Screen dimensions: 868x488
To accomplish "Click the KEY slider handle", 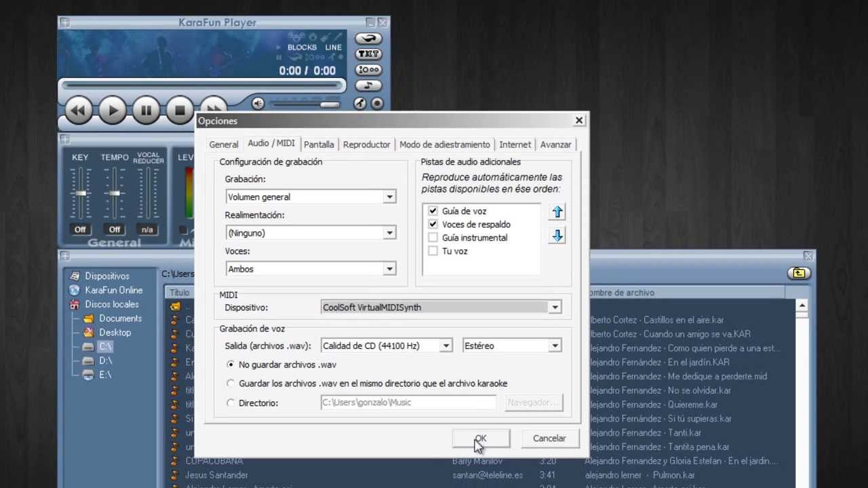I will tap(81, 193).
